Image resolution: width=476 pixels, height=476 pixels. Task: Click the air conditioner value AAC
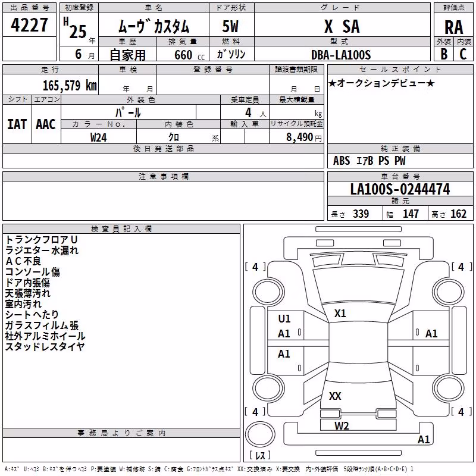click(x=46, y=124)
